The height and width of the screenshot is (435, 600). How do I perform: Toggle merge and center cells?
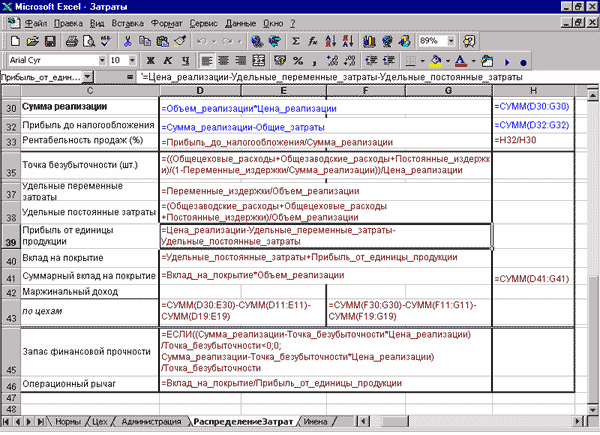(x=259, y=60)
